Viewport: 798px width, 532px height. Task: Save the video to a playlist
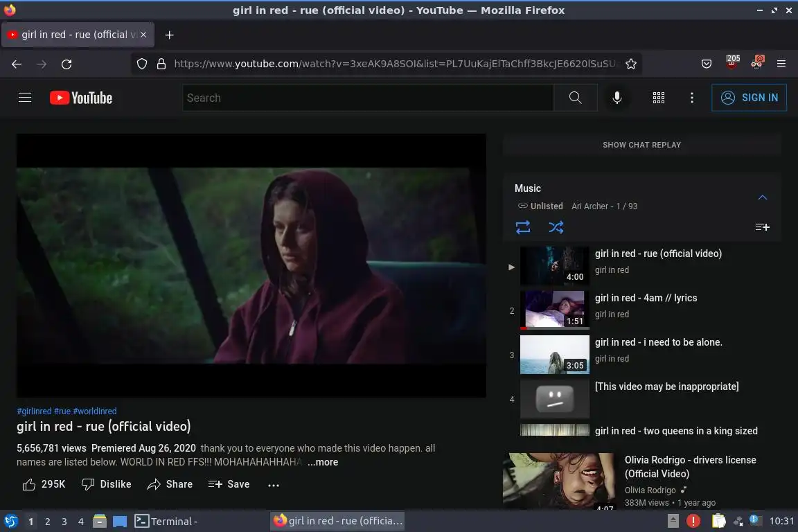pyautogui.click(x=229, y=484)
